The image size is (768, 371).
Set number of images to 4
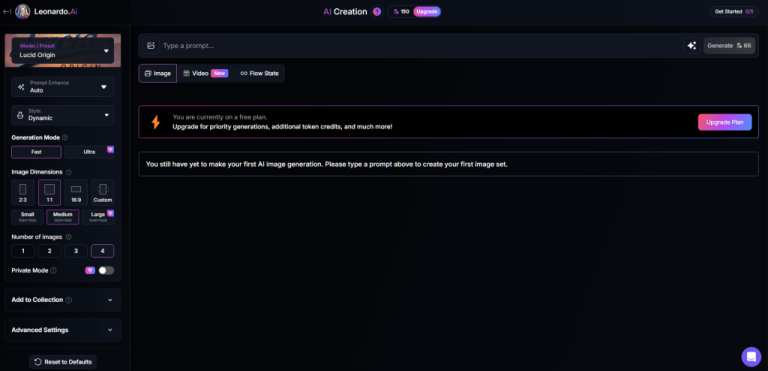pos(102,251)
